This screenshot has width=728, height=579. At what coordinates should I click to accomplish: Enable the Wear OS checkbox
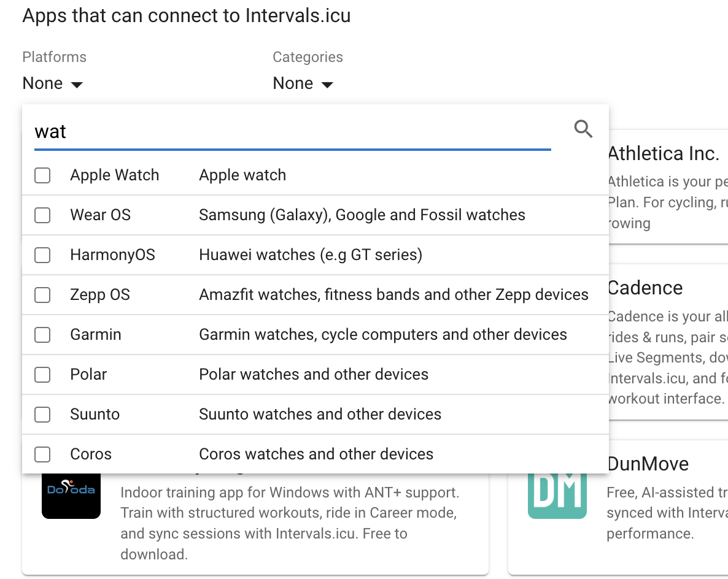[42, 215]
